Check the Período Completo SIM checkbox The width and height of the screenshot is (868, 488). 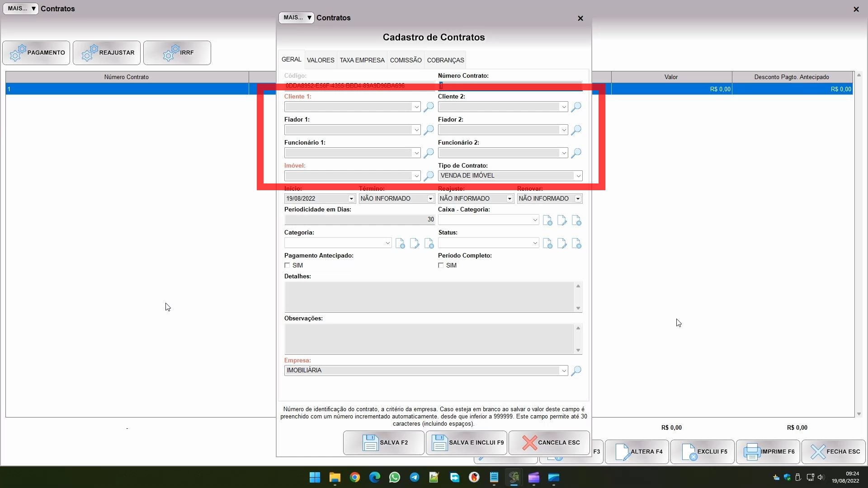click(441, 265)
